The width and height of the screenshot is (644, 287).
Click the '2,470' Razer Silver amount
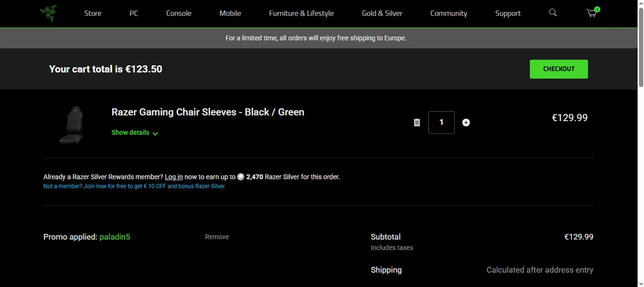(255, 177)
